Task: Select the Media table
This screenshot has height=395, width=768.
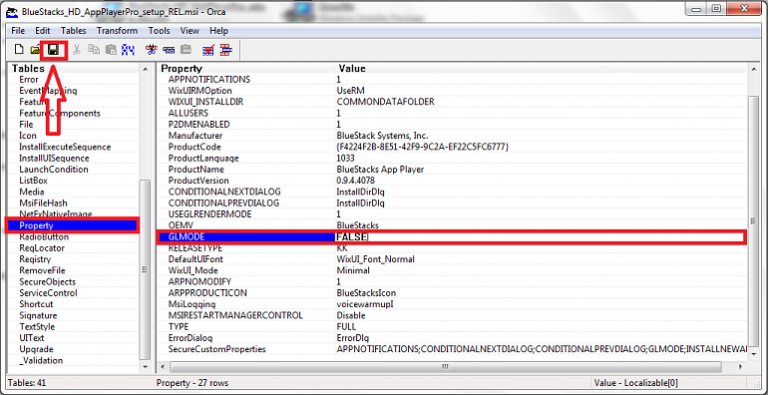Action: coord(32,192)
